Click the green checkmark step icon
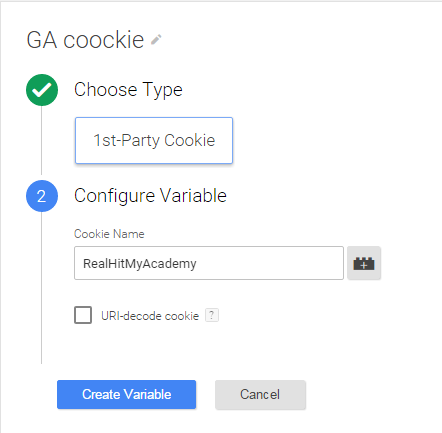This screenshot has height=433, width=442. tap(42, 90)
